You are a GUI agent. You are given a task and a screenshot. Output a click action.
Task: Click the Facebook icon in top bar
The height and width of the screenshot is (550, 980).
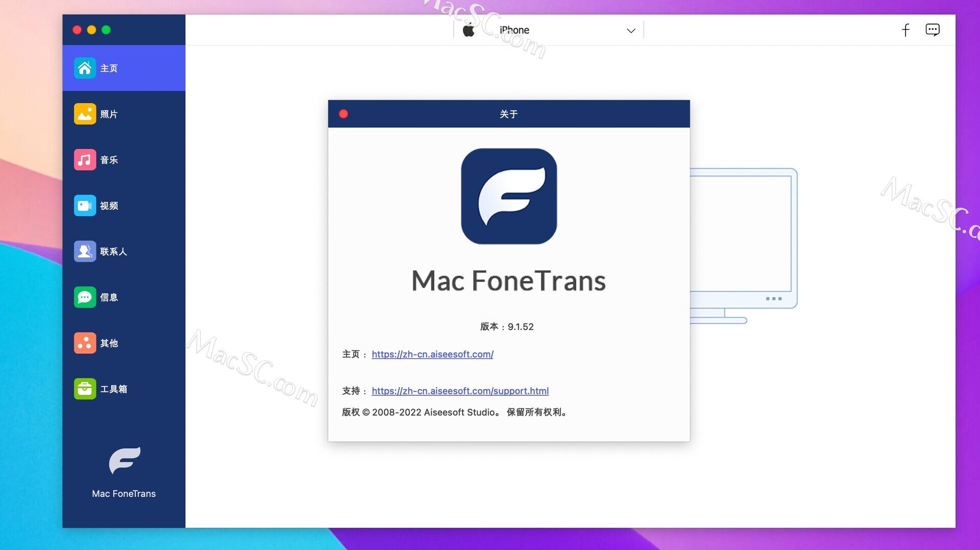905,30
